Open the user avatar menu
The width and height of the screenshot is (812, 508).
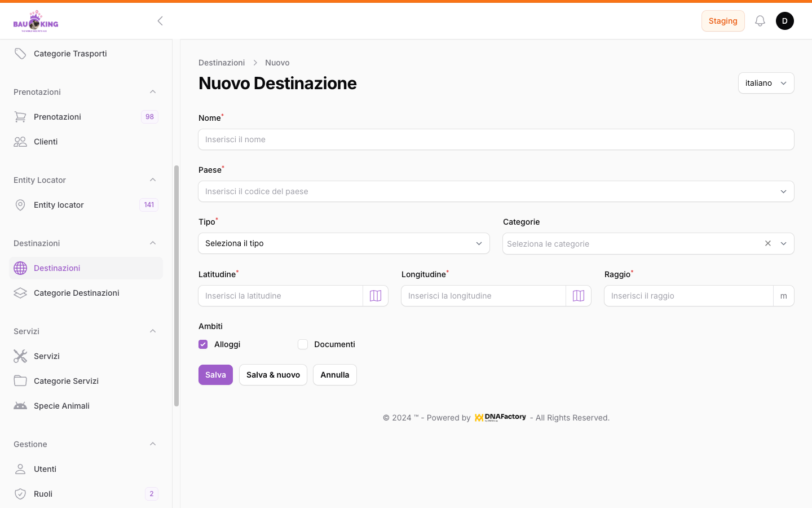pos(784,21)
